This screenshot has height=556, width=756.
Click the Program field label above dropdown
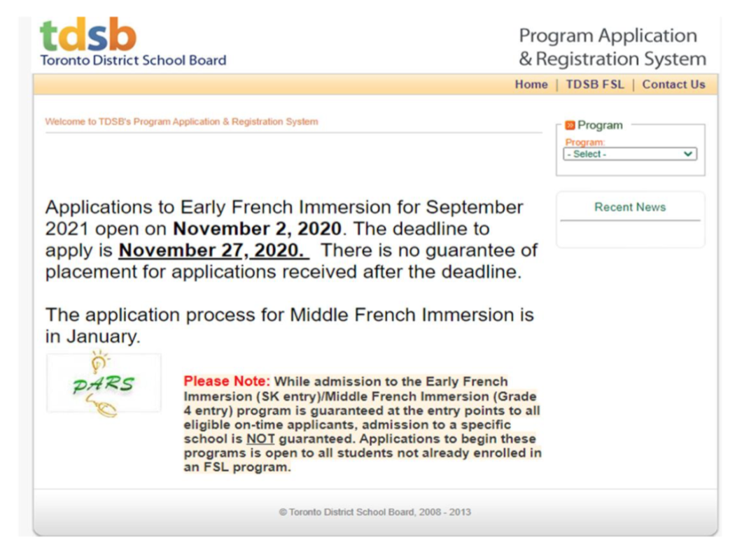(x=584, y=142)
